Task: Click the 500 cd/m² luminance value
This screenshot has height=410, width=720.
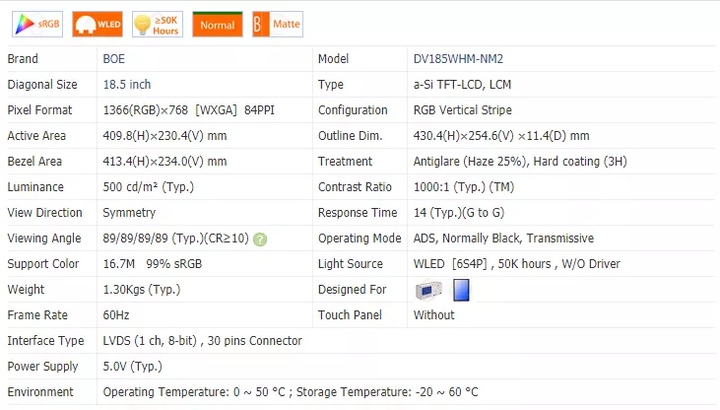Action: (148, 187)
